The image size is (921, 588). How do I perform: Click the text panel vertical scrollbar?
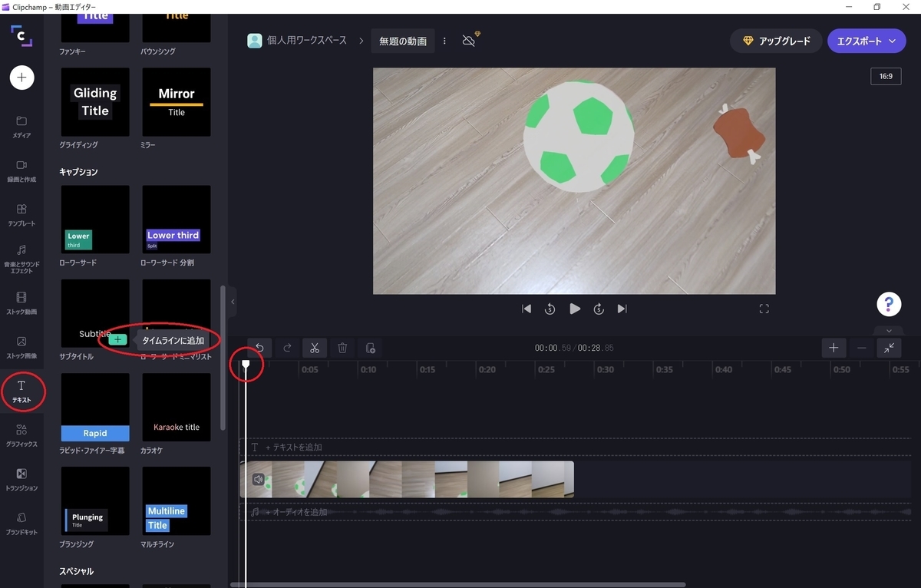223,358
